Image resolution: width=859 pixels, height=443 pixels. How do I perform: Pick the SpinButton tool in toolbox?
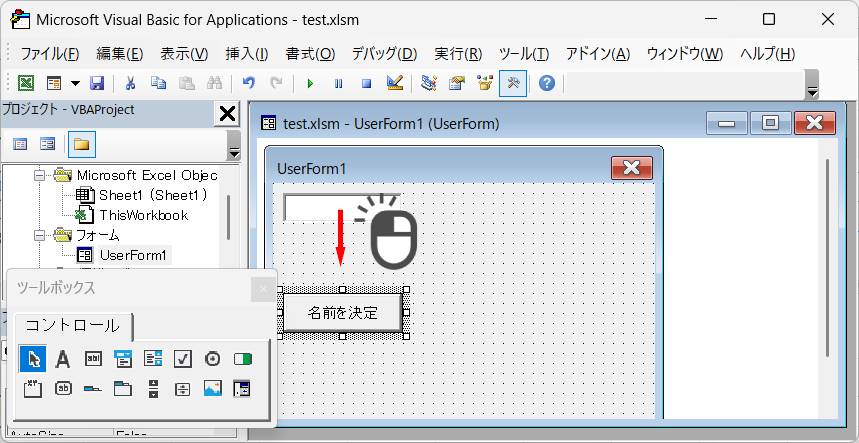182,389
